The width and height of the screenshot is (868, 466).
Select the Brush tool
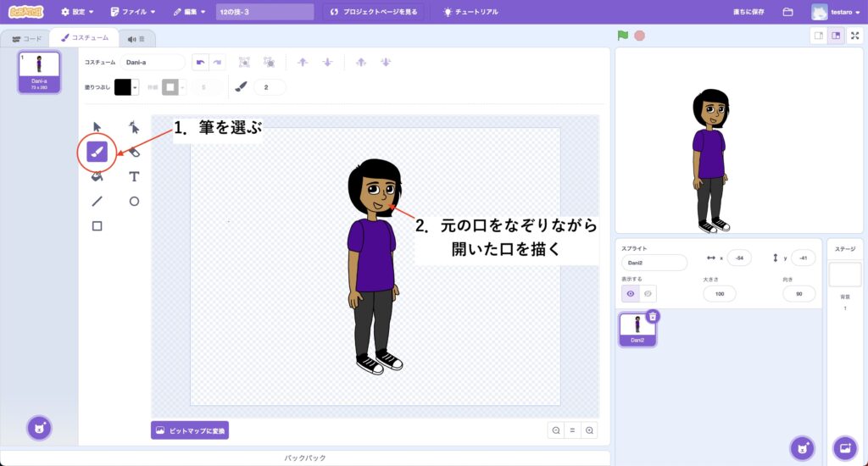click(x=97, y=152)
